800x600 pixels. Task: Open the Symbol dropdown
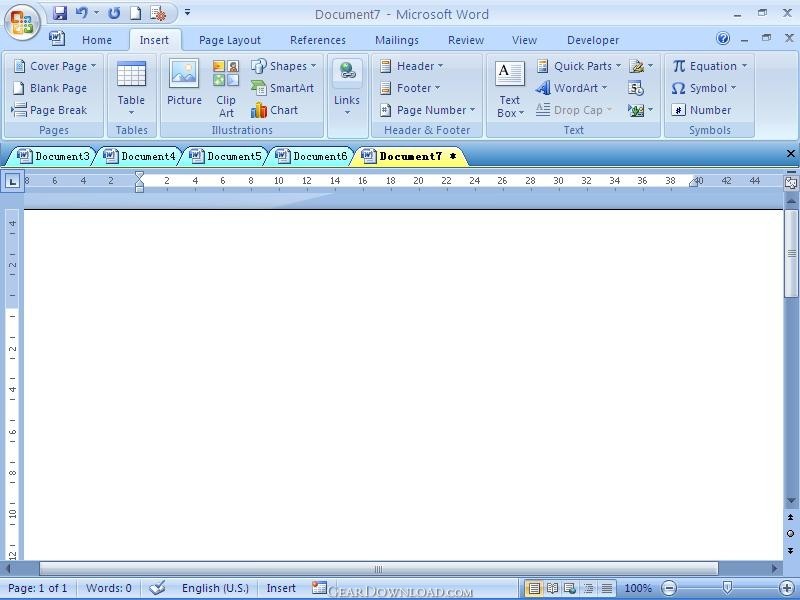(x=704, y=88)
